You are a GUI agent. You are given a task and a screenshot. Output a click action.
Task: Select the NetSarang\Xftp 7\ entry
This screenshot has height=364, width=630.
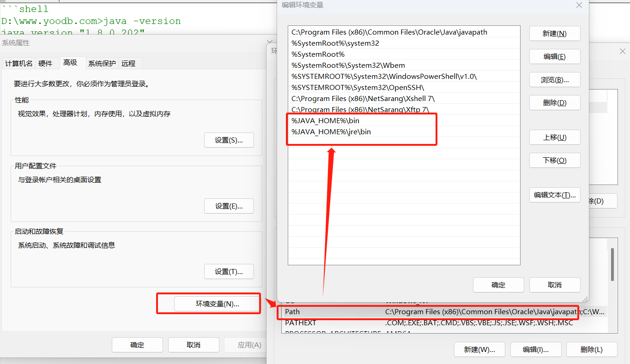(x=404, y=109)
